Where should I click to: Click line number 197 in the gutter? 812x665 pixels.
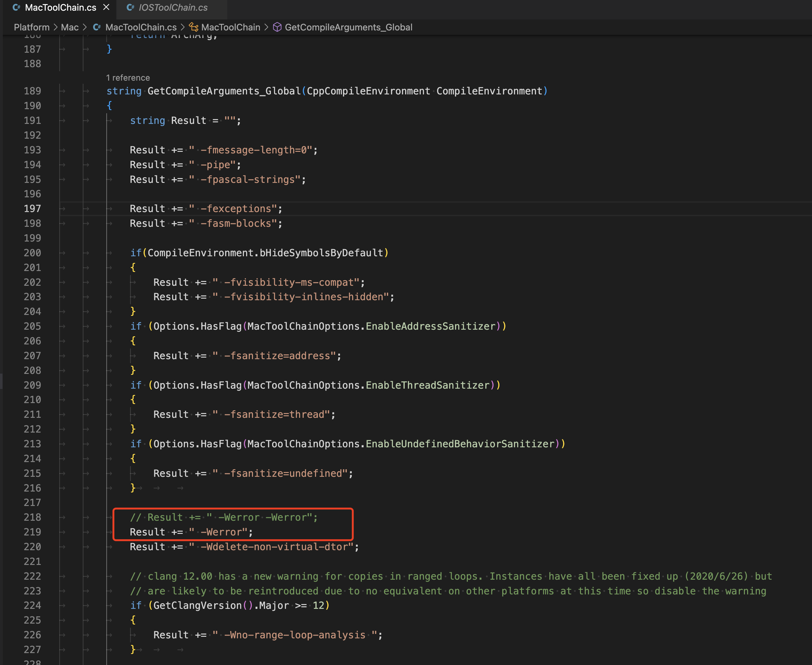(x=32, y=209)
